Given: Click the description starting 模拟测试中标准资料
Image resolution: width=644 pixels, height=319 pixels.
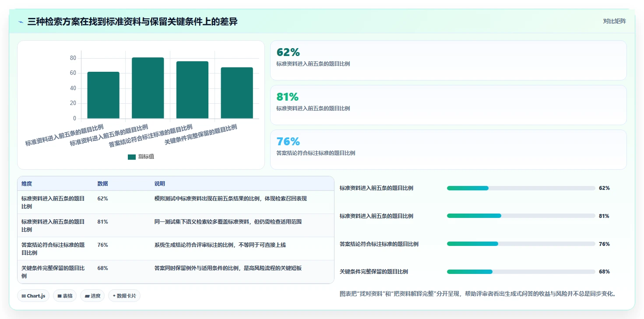Looking at the screenshot, I should coord(231,199).
